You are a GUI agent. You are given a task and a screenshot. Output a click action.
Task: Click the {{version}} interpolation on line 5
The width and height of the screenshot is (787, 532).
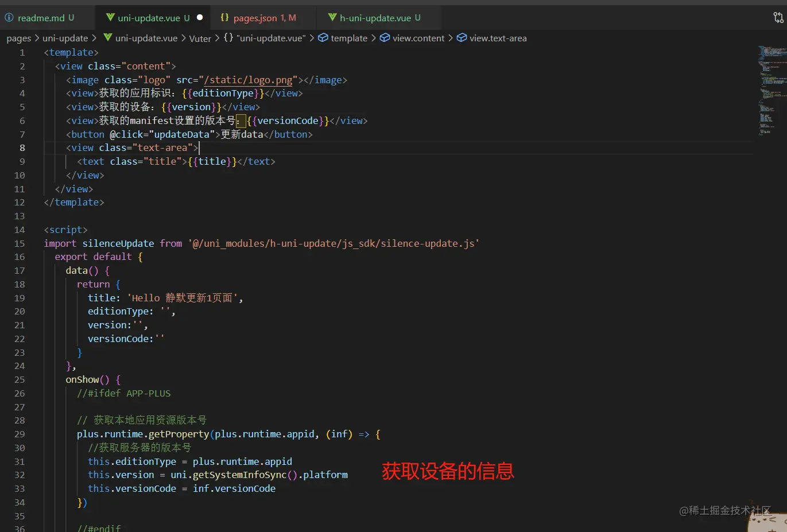coord(192,107)
